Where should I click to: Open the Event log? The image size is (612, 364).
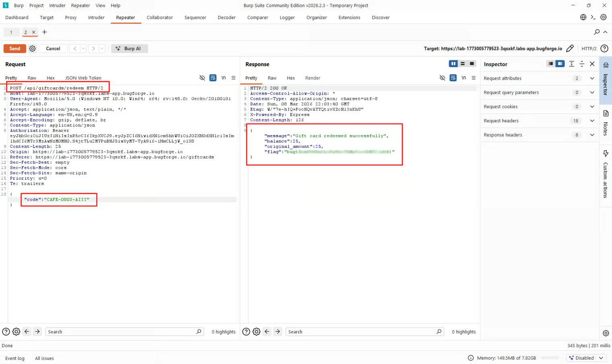coord(15,358)
